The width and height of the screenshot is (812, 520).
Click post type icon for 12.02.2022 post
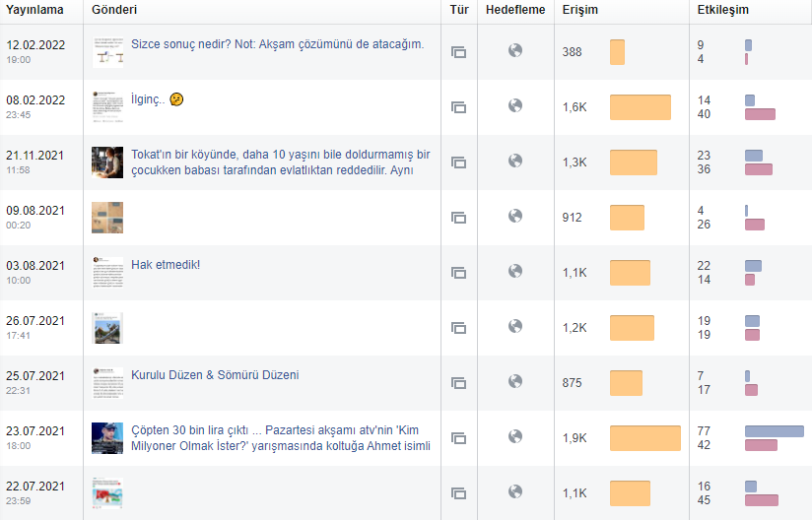pyautogui.click(x=459, y=52)
